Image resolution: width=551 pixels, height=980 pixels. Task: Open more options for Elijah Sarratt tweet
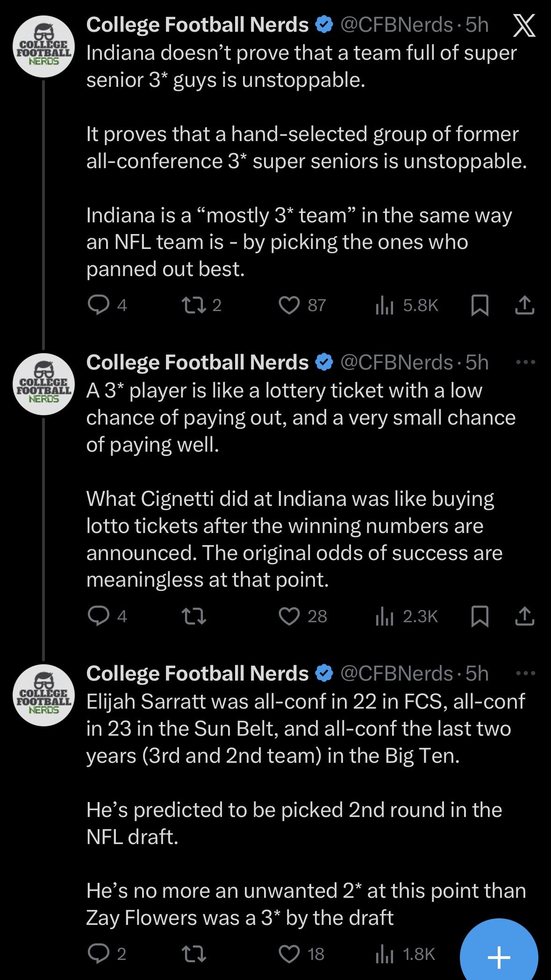(526, 673)
